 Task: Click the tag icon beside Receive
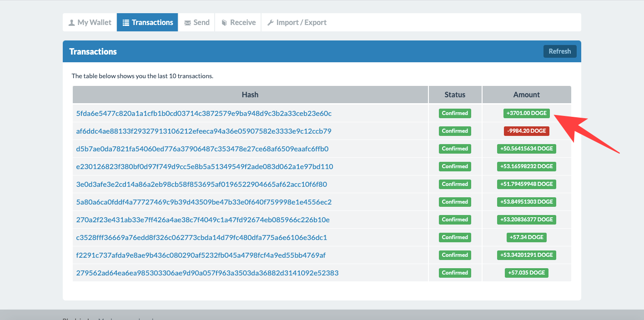224,23
